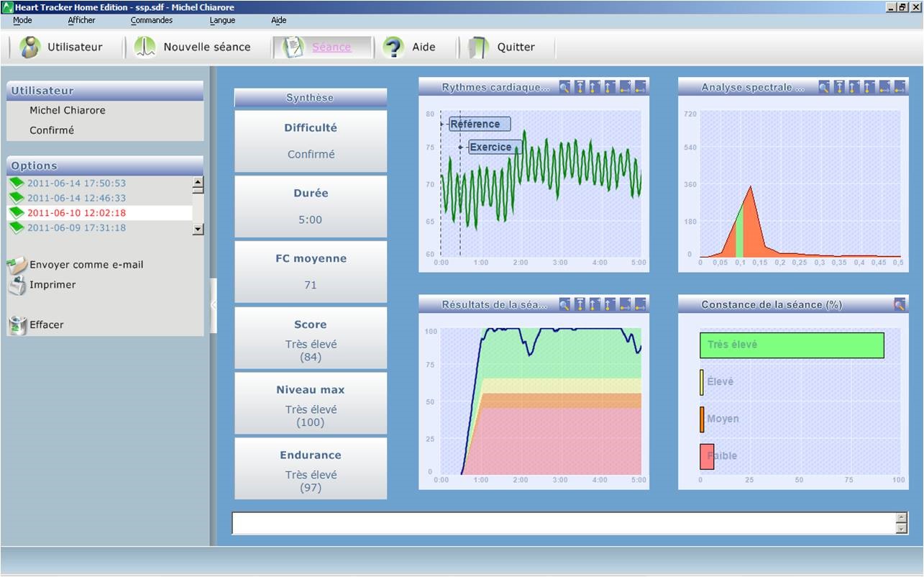
Task: Open the Langue menu
Action: click(x=222, y=20)
